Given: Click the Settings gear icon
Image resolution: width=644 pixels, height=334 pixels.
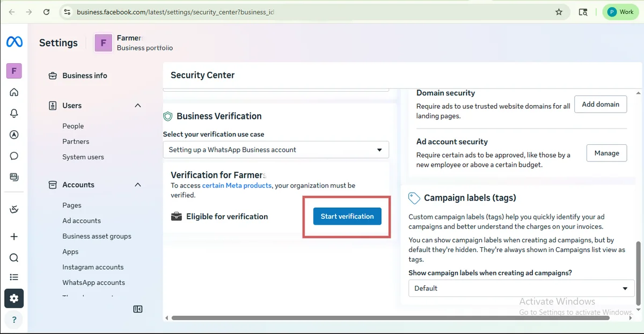Looking at the screenshot, I should (14, 299).
